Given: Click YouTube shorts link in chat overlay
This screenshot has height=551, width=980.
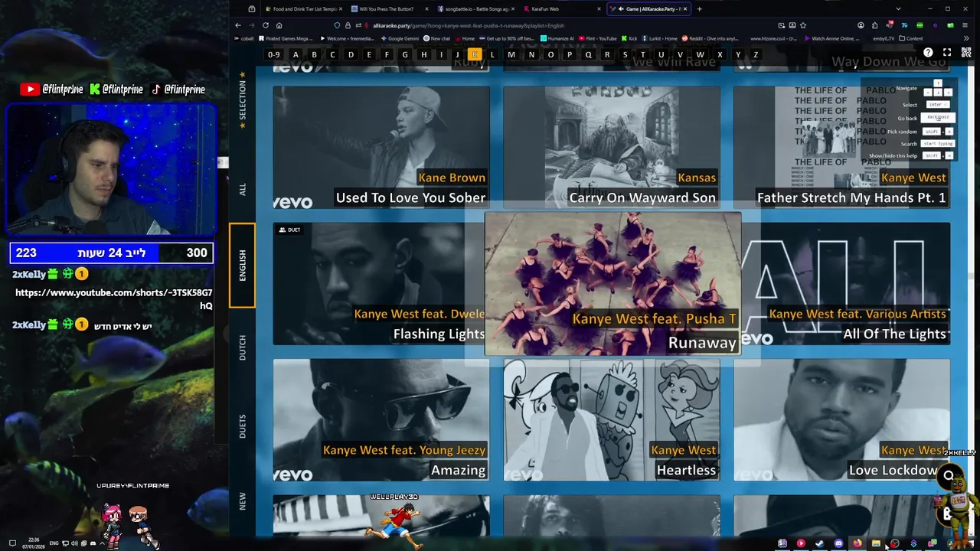Looking at the screenshot, I should pos(113,299).
